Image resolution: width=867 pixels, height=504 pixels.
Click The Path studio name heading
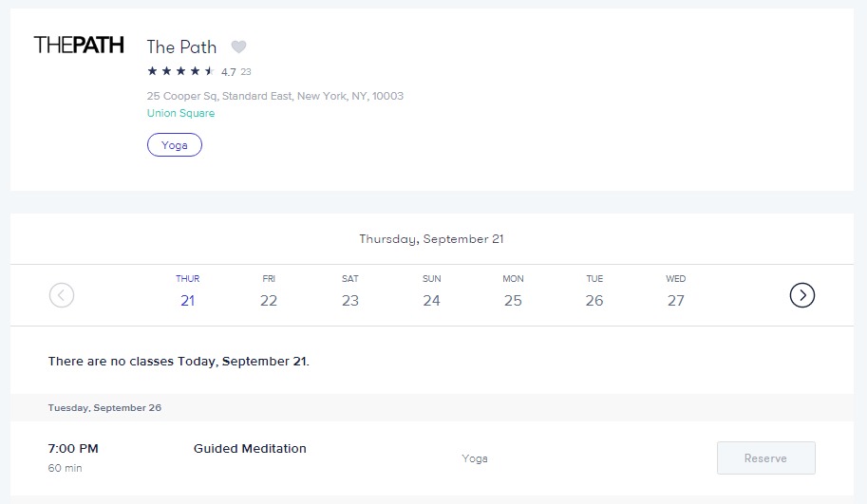(181, 47)
